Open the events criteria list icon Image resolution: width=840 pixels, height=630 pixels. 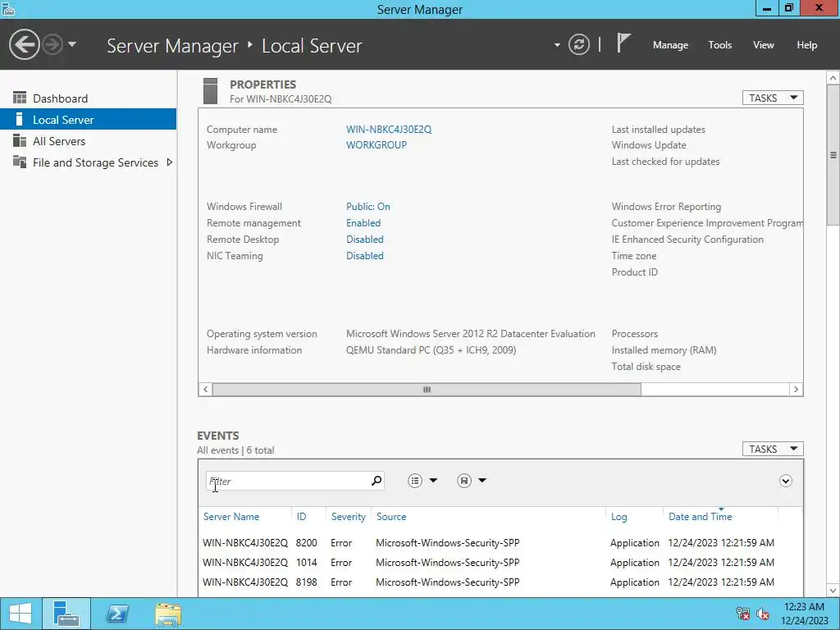[414, 481]
